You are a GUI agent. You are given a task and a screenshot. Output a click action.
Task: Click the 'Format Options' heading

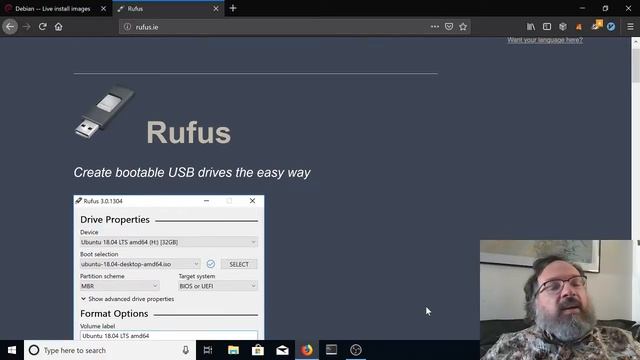coord(114,314)
